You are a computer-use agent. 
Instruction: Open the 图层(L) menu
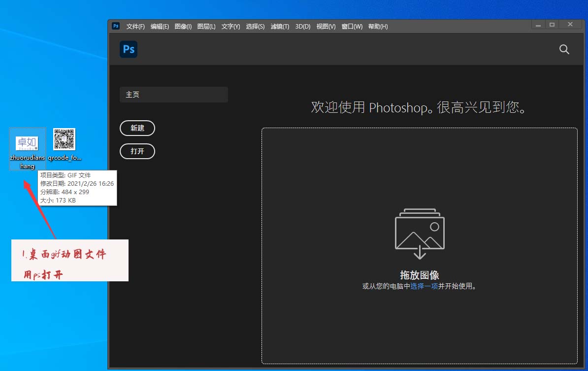coord(206,26)
